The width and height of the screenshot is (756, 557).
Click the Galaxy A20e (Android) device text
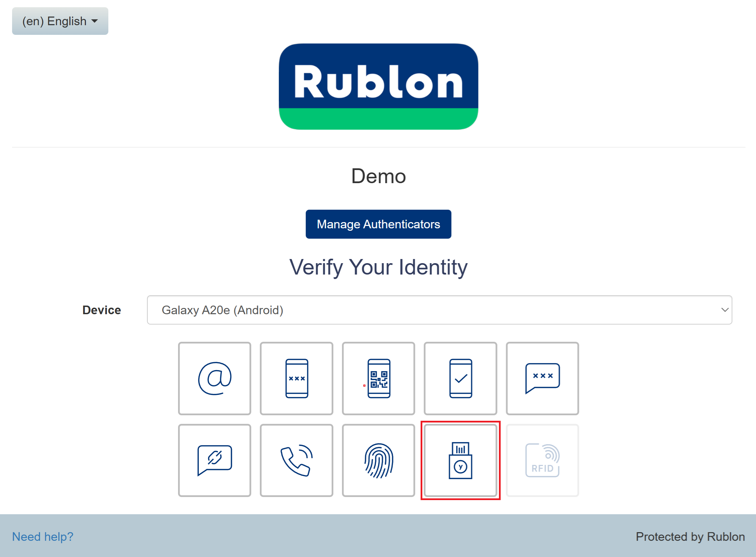(x=223, y=310)
